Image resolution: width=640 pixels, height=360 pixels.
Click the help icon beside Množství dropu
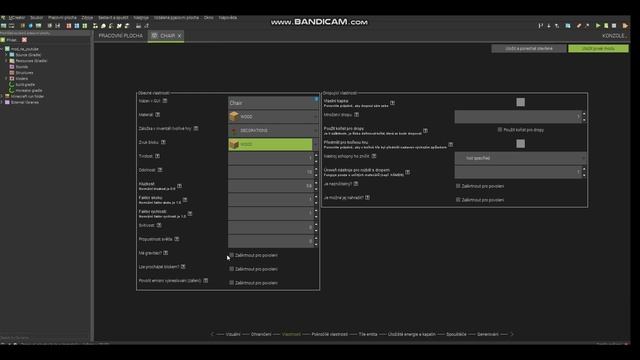pos(356,115)
